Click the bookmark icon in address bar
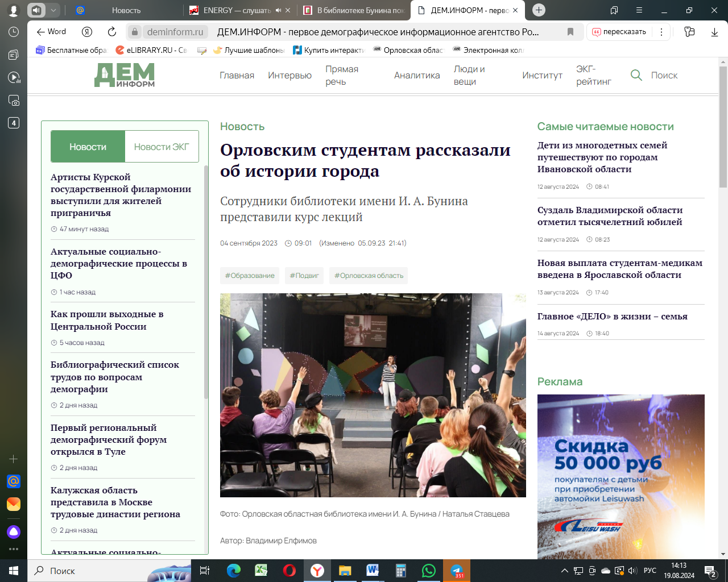Viewport: 728px width, 582px height. pyautogui.click(x=570, y=32)
